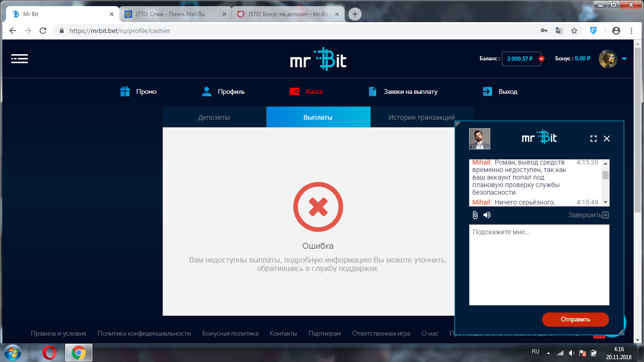The image size is (644, 362).
Task: Click the red plus to add balance
Action: (541, 59)
